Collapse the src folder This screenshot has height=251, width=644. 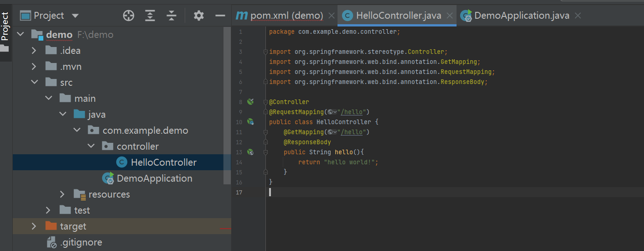click(34, 83)
